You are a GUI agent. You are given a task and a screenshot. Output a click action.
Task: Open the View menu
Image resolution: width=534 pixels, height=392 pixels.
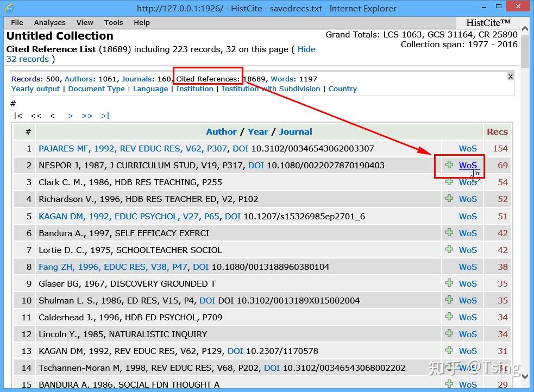click(x=85, y=22)
